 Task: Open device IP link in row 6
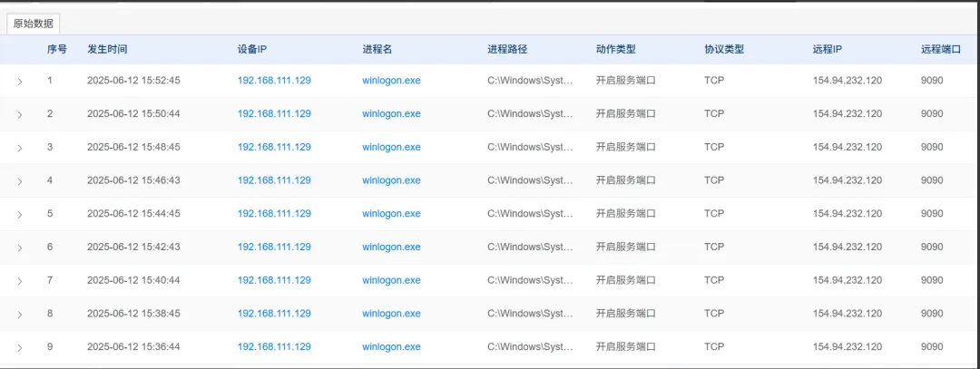click(x=274, y=247)
